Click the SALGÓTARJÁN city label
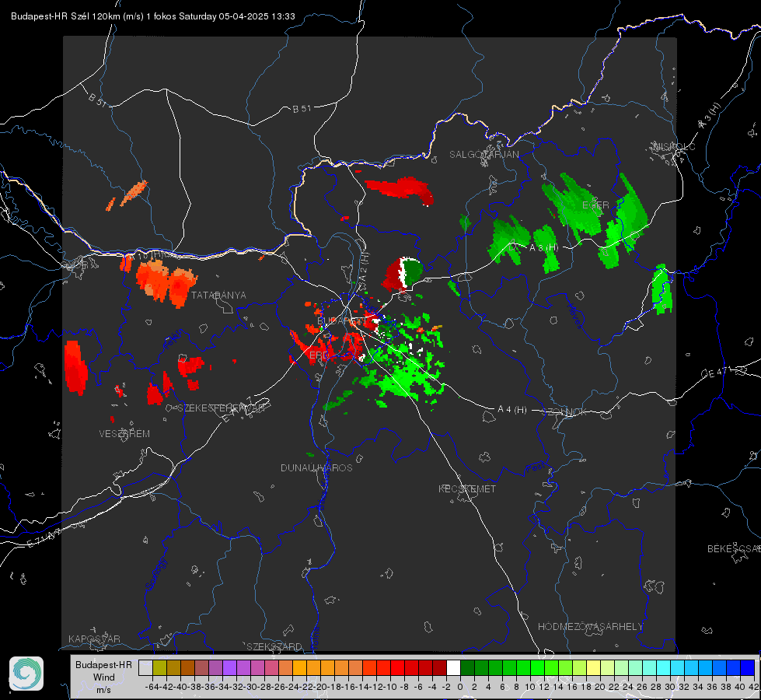 (x=483, y=155)
